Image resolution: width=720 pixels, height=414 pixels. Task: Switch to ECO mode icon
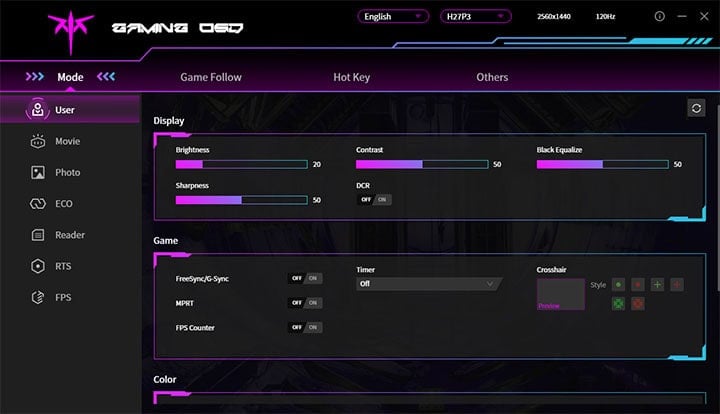point(38,203)
